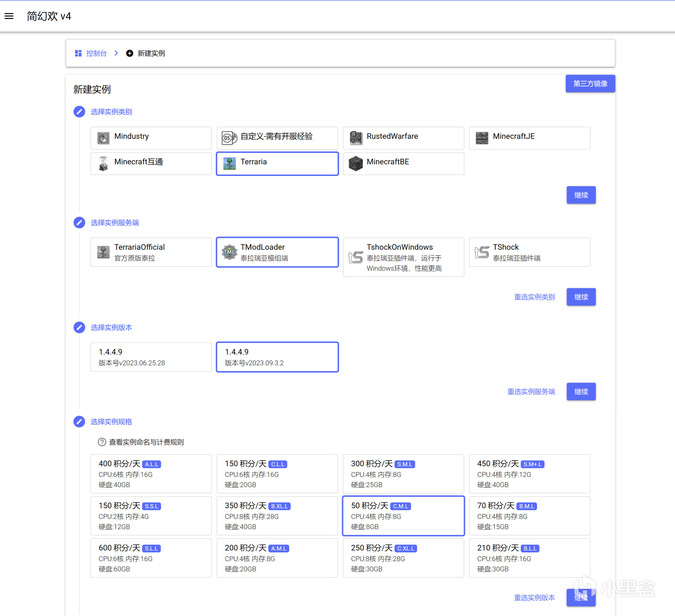This screenshot has height=616, width=675.
Task: Select the 150 积分/天 S.S.L plan
Action: pos(151,516)
